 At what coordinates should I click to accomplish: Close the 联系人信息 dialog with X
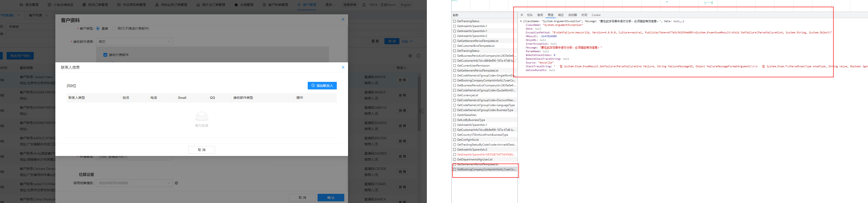[x=343, y=67]
